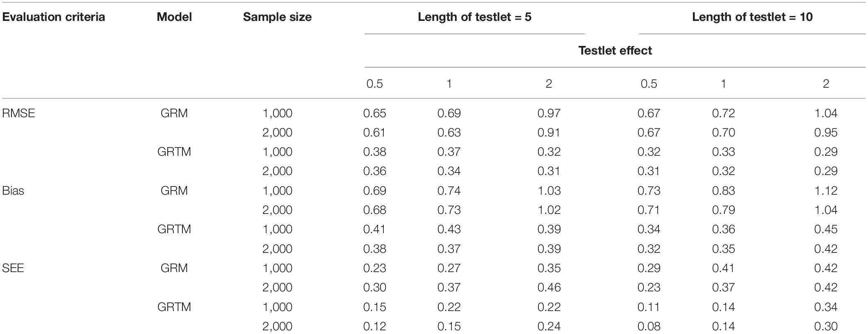Click the value 0.45 in the Bias GRTM rows

coord(826,229)
